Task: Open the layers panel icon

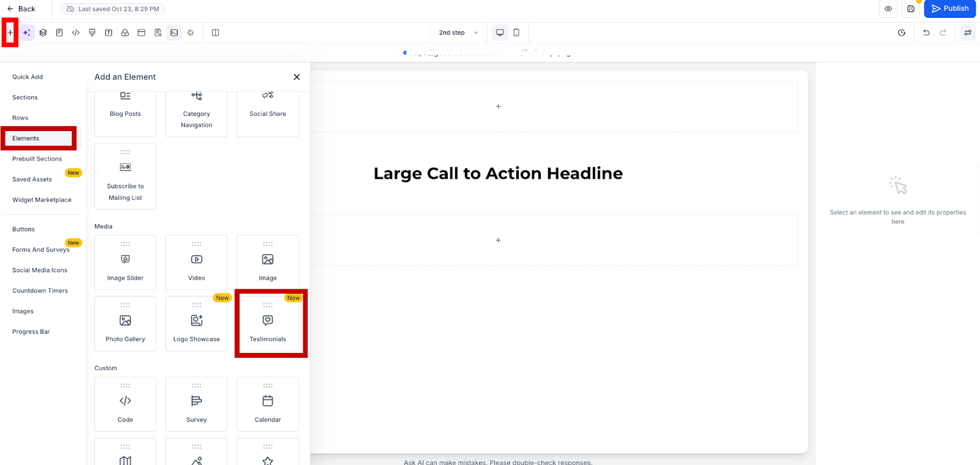Action: (43, 32)
